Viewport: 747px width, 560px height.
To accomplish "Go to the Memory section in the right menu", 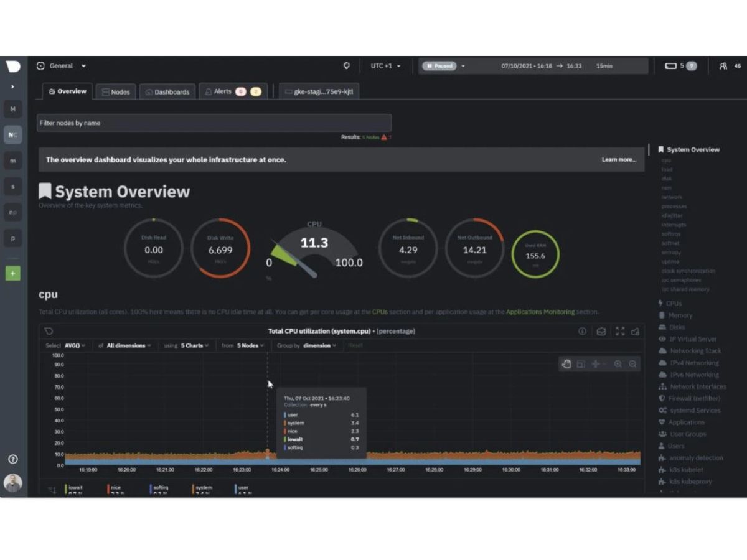I will 675,315.
